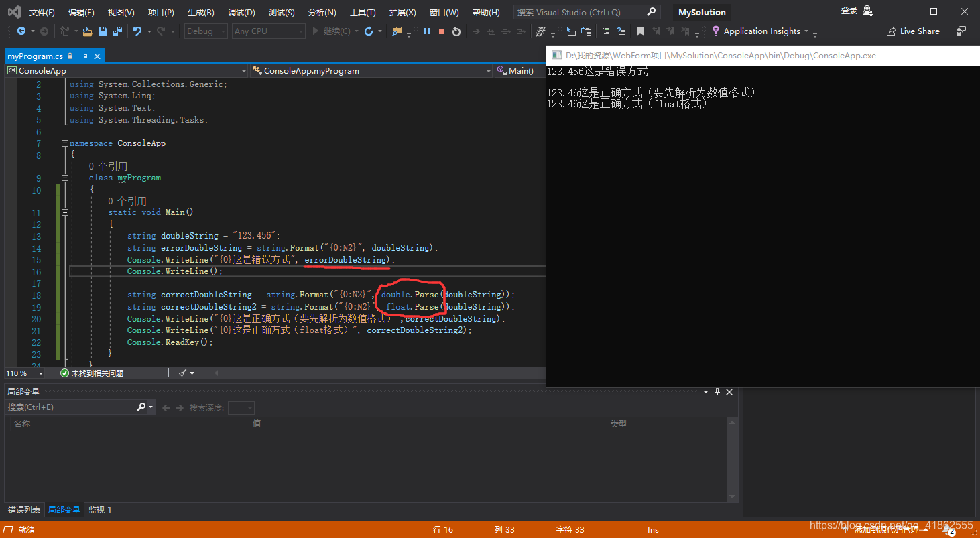Open the ConsoleApp project scope dropdown
The height and width of the screenshot is (538, 980).
click(127, 70)
